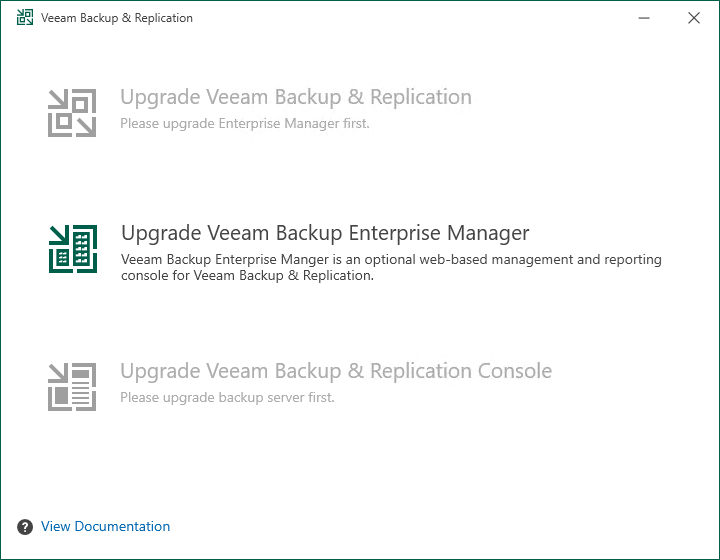
Task: Click the Veeam logo in the title bar
Action: click(x=25, y=18)
